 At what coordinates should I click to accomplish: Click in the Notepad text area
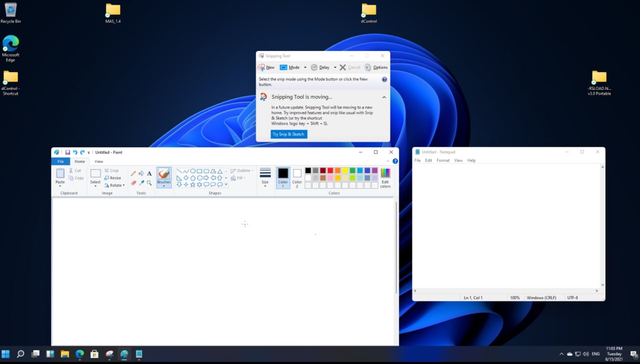click(x=506, y=226)
